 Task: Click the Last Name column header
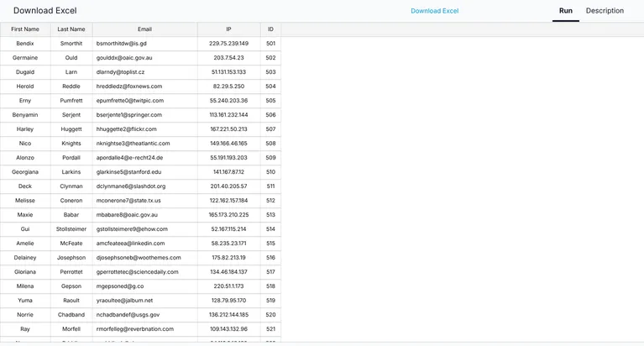point(71,29)
